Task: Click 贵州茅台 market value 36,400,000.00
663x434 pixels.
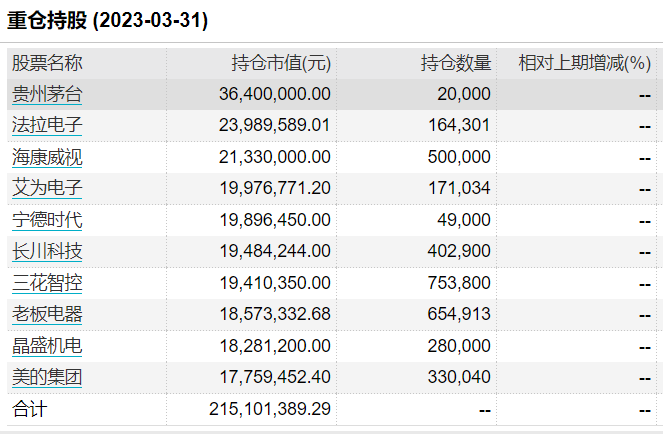Action: tap(275, 94)
